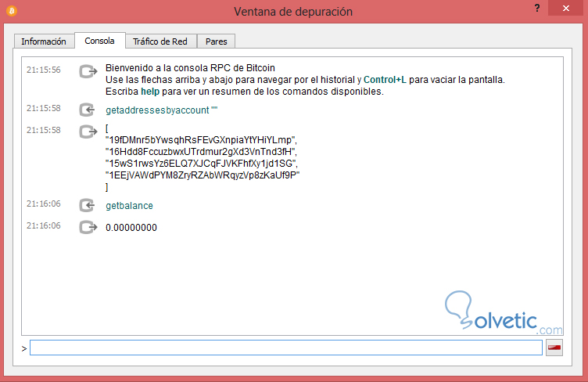The width and height of the screenshot is (588, 382).
Task: Click output icon beside 0.00000000 result
Action: pos(88,227)
